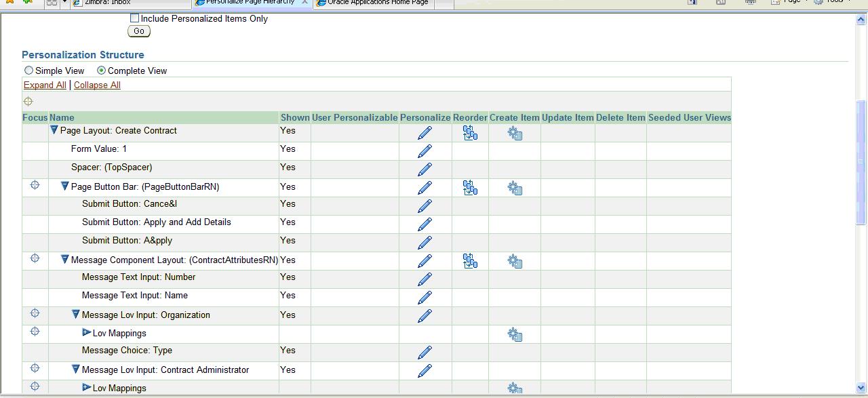868x398 pixels.
Task: Click Collapse All link
Action: click(x=97, y=85)
